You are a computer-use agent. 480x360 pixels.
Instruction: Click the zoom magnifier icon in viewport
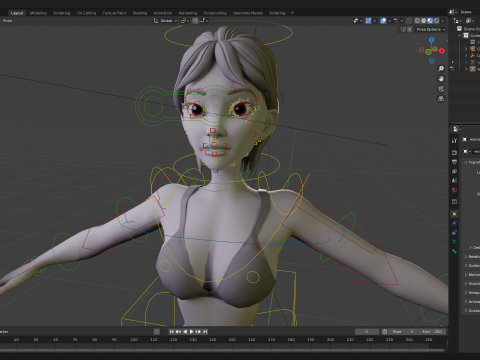pos(441,69)
